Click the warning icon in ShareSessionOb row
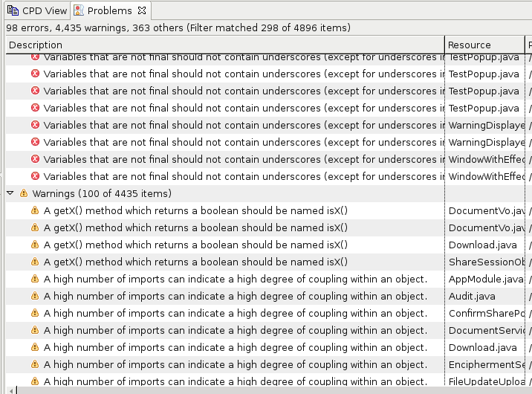 tap(35, 262)
